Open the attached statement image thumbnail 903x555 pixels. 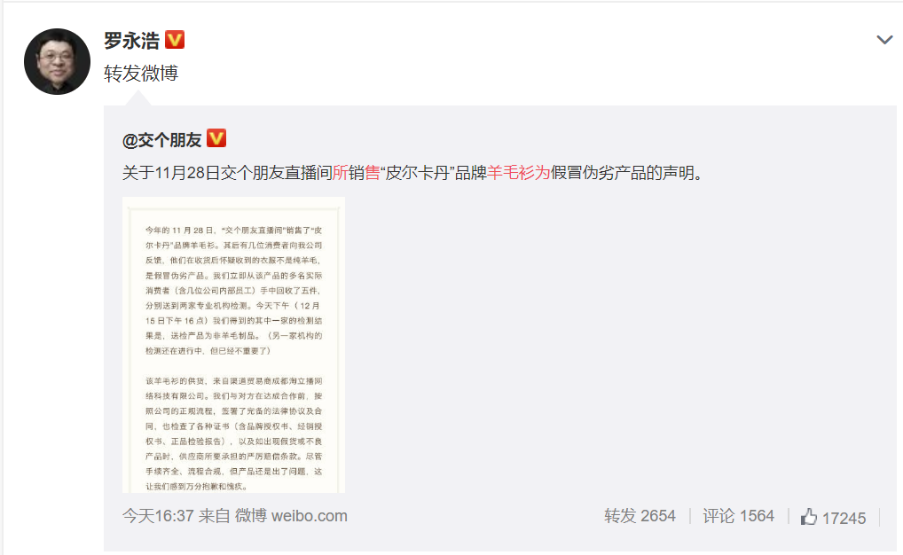click(234, 345)
